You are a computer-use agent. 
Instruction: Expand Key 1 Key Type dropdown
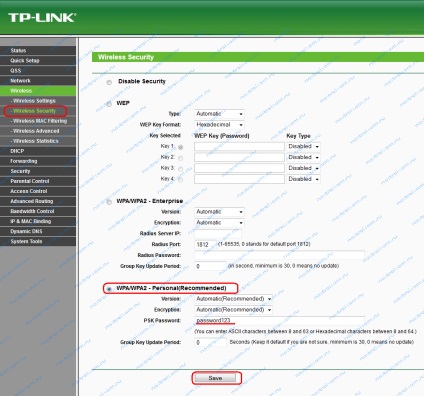pyautogui.click(x=303, y=146)
